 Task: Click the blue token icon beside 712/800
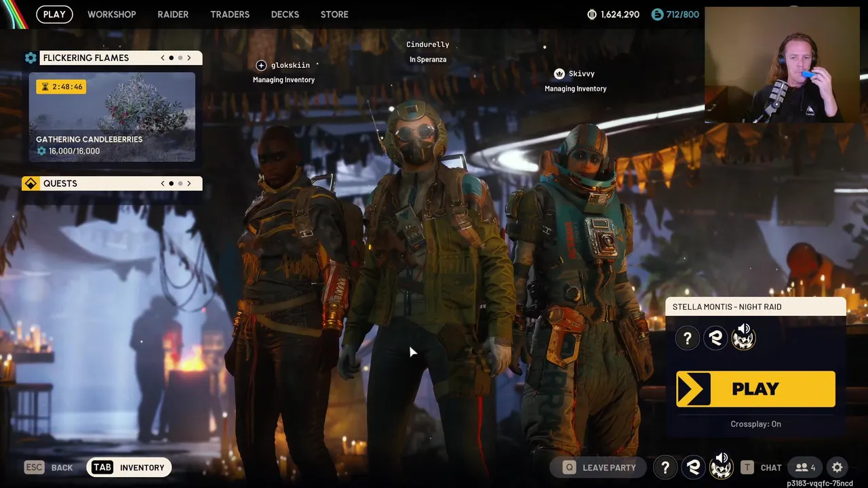[656, 14]
